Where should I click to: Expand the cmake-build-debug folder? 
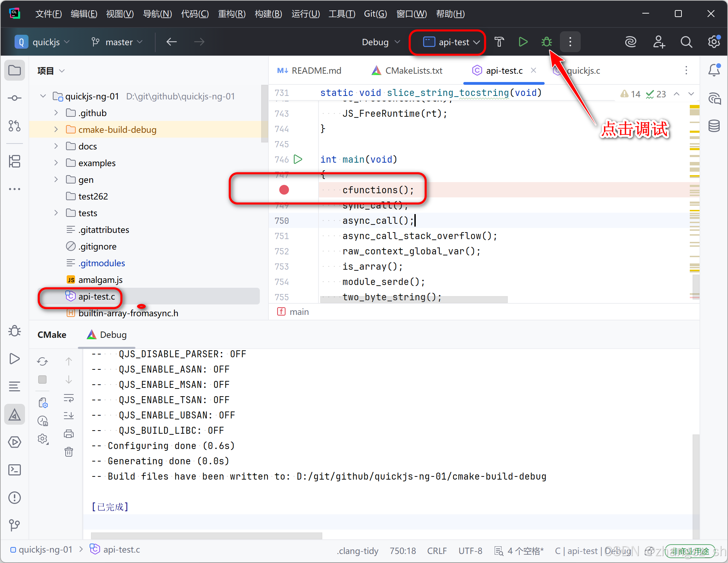coord(56,130)
